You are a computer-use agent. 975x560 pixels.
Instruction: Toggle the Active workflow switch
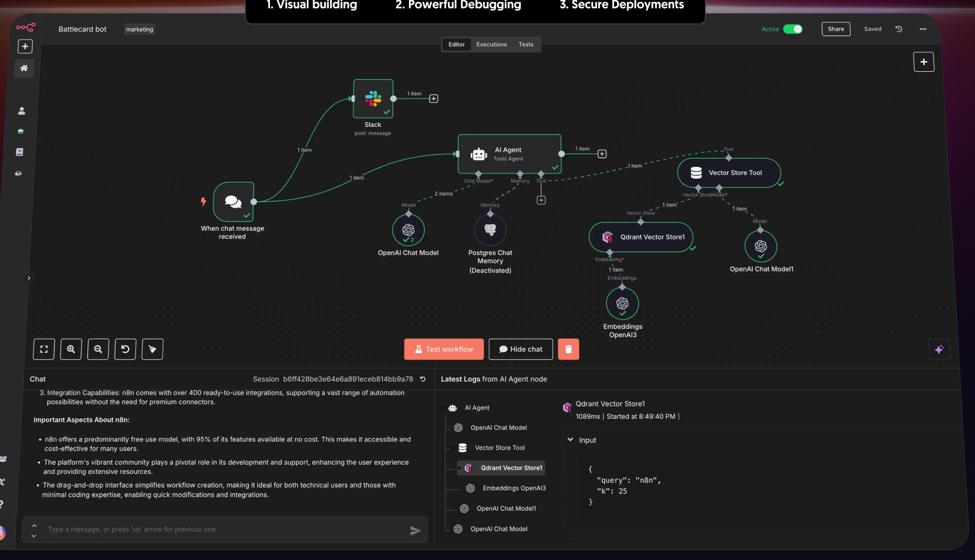point(793,29)
